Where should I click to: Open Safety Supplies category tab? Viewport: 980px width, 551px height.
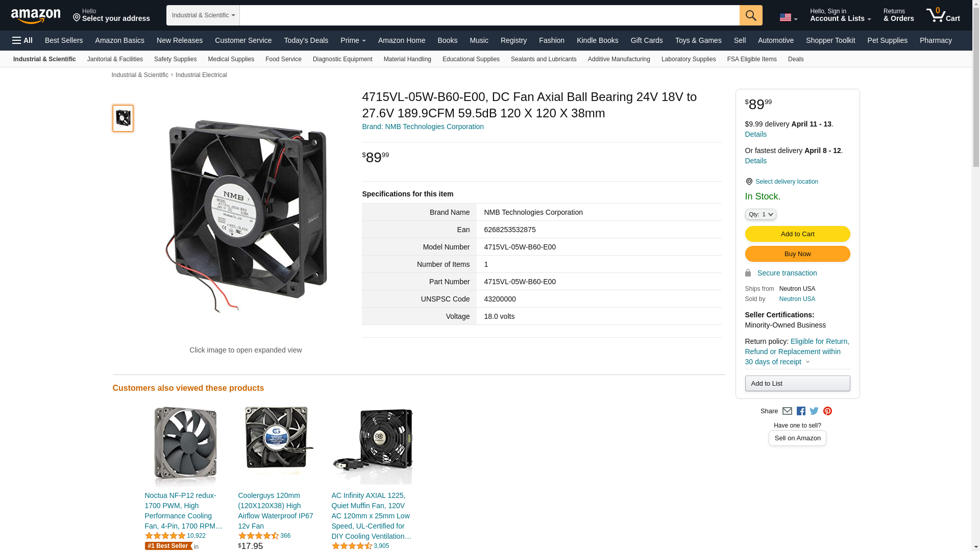[175, 59]
